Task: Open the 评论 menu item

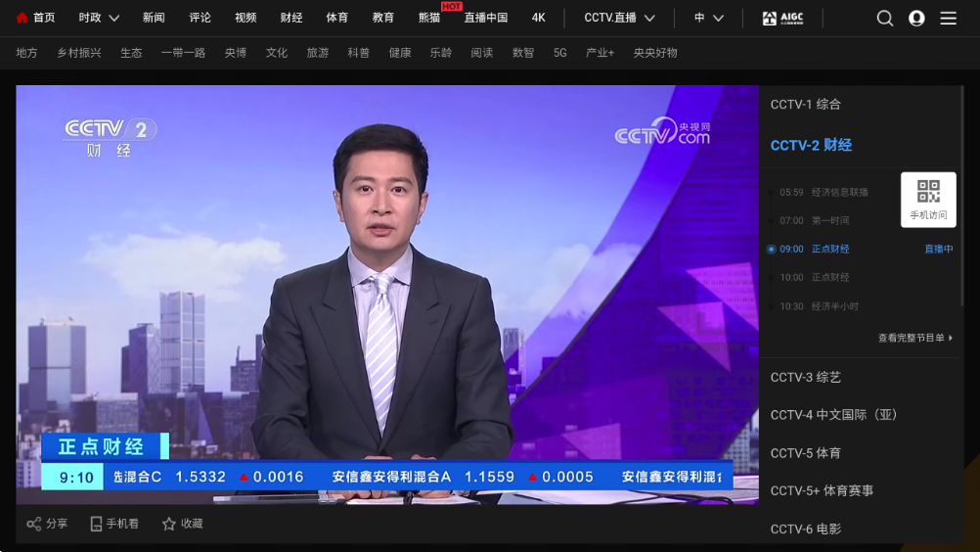Action: 200,18
